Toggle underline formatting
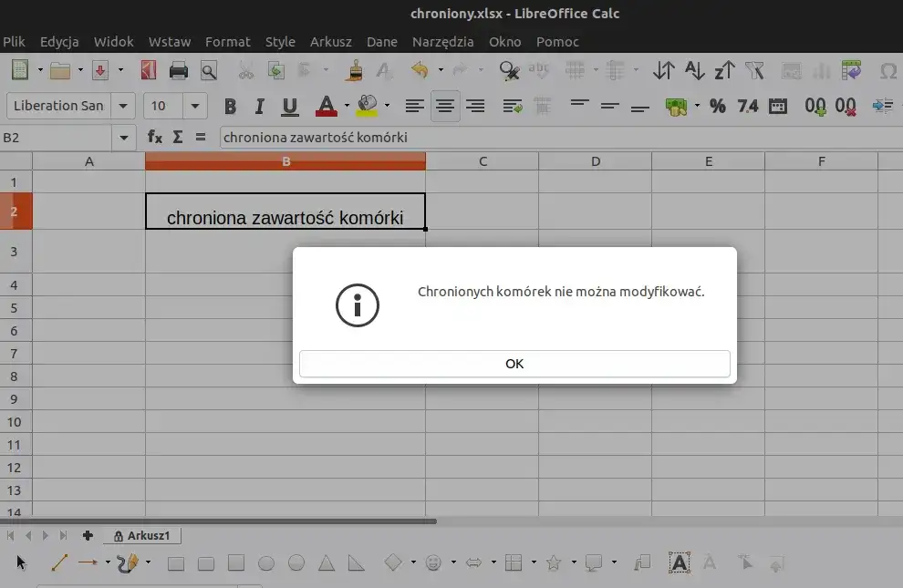This screenshot has width=903, height=588. [x=289, y=106]
